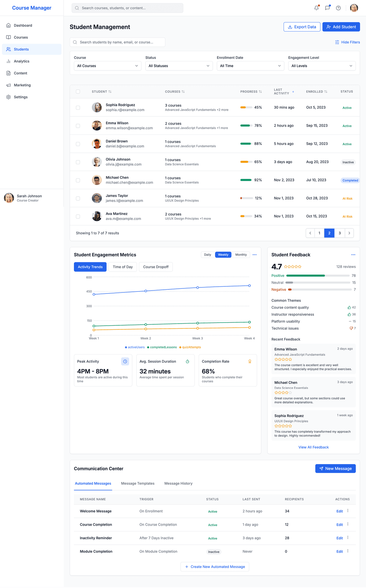This screenshot has width=366, height=588.
Task: Tick Michael Chen's row checkbox
Action: [78, 180]
